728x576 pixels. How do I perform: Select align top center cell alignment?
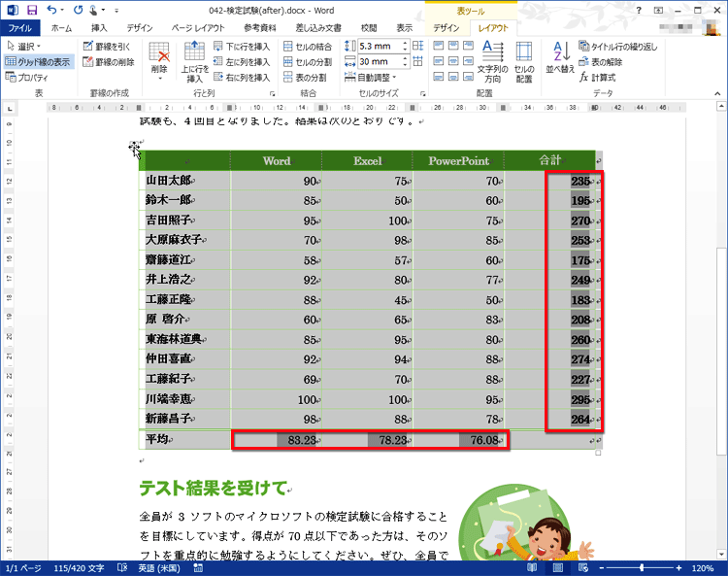click(453, 46)
